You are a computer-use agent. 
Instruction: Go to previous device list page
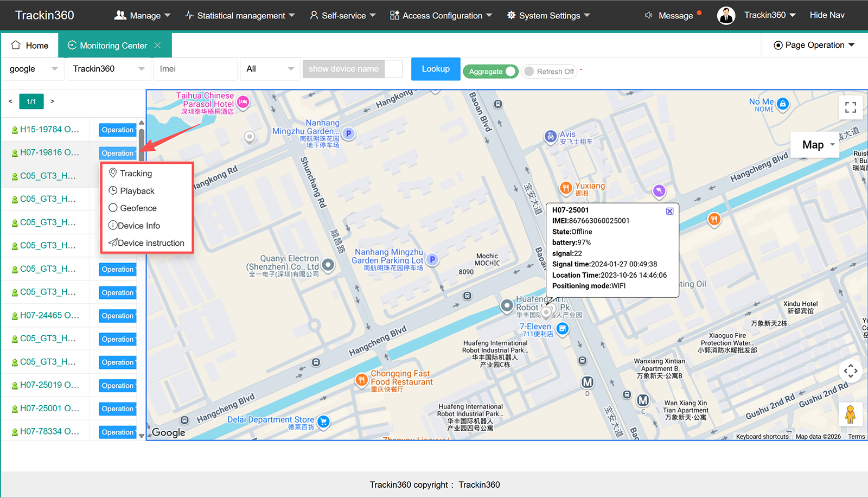[x=10, y=101]
